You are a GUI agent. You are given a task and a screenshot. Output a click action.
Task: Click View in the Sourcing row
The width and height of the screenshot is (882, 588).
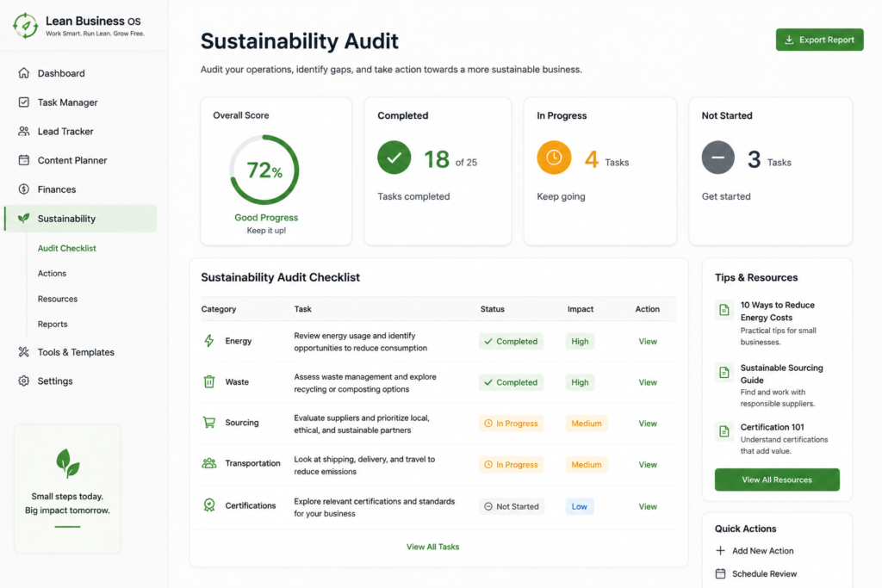click(648, 424)
